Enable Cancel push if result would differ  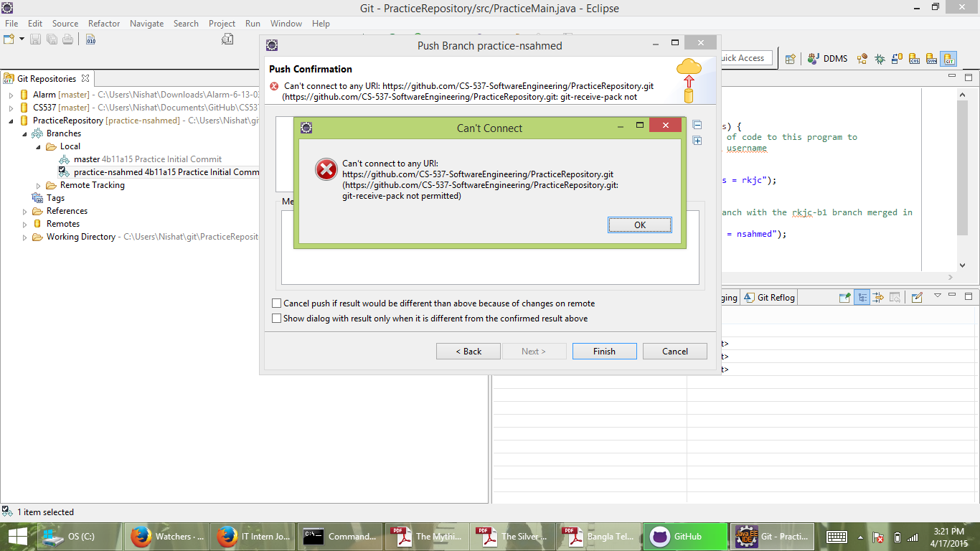point(277,303)
